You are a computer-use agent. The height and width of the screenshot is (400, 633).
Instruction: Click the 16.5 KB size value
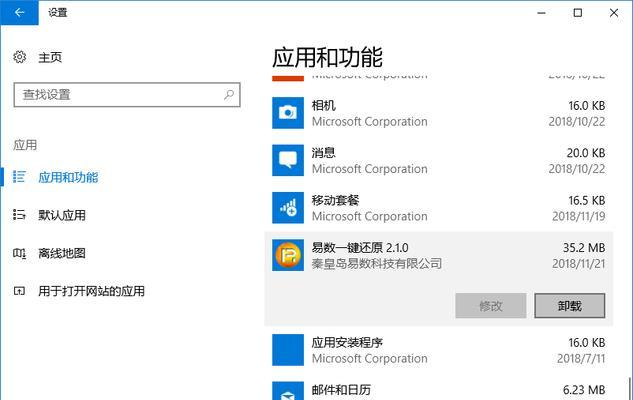pos(587,200)
